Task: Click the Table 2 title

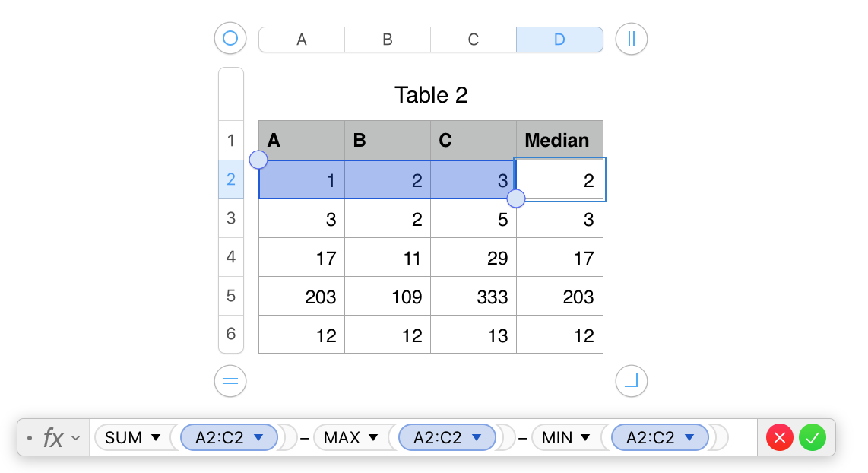Action: 431,95
